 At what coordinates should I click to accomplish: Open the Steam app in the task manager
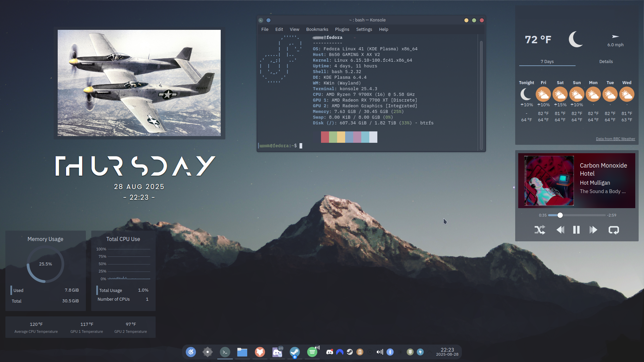click(x=295, y=352)
